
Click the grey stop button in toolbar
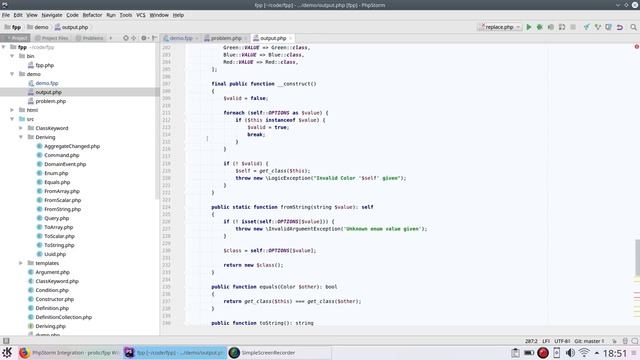pos(573,27)
